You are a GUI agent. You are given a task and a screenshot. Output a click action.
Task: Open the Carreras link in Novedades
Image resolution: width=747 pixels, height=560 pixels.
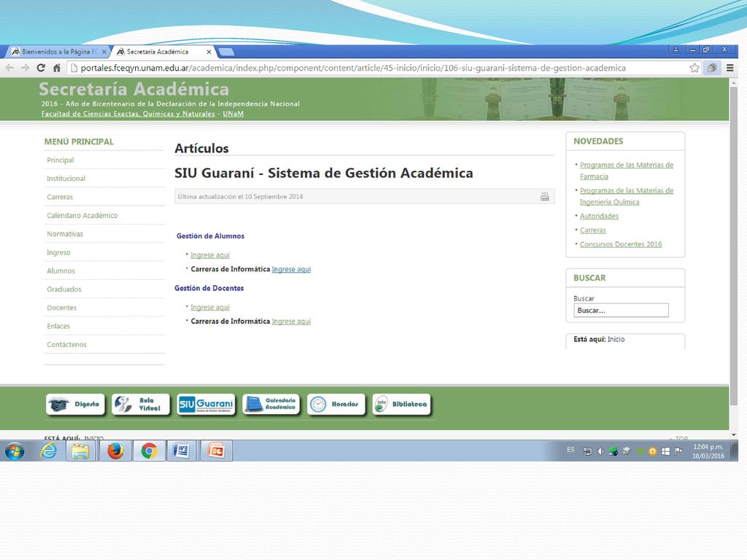[x=592, y=230]
